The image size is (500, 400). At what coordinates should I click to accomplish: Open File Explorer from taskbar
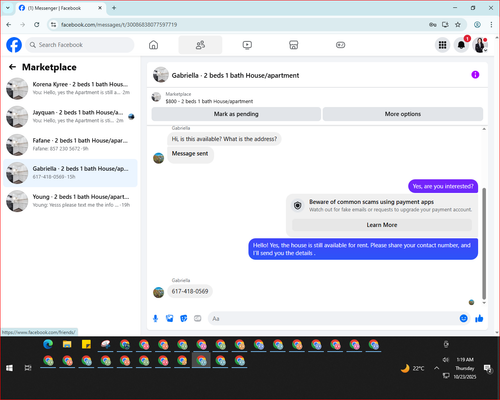67,344
